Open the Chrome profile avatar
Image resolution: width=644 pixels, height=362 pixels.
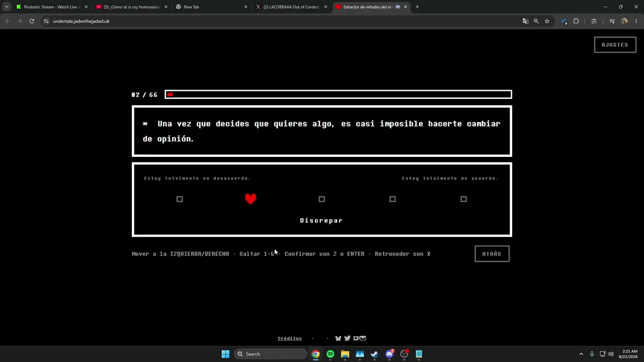coord(624,21)
